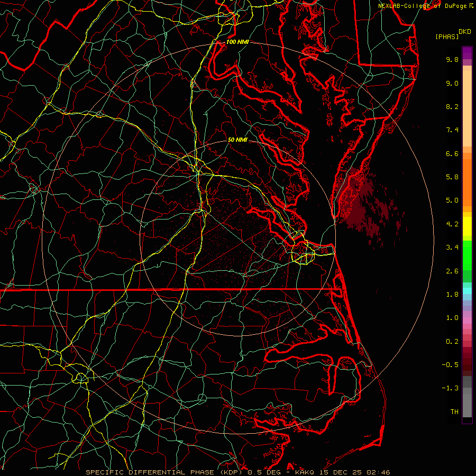Click the 1.8 scale value
This screenshot has height=476, width=476.
452,295
